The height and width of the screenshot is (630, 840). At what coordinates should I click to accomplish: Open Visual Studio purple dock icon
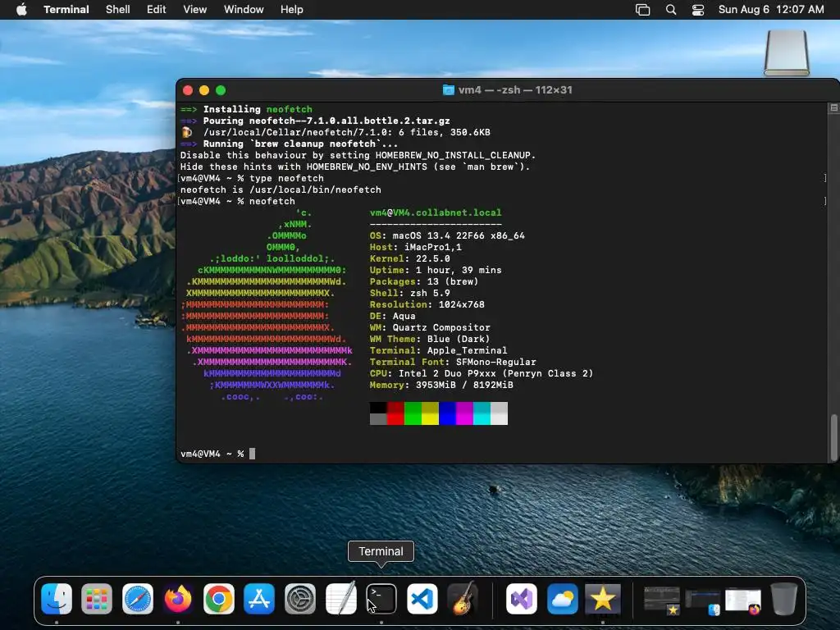tap(521, 598)
